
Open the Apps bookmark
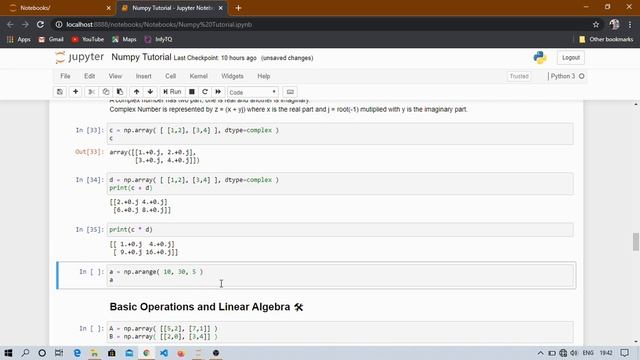(19, 40)
